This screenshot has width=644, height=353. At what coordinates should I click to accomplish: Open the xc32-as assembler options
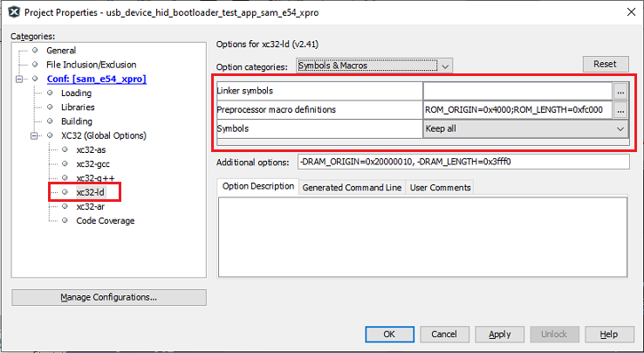pyautogui.click(x=92, y=149)
